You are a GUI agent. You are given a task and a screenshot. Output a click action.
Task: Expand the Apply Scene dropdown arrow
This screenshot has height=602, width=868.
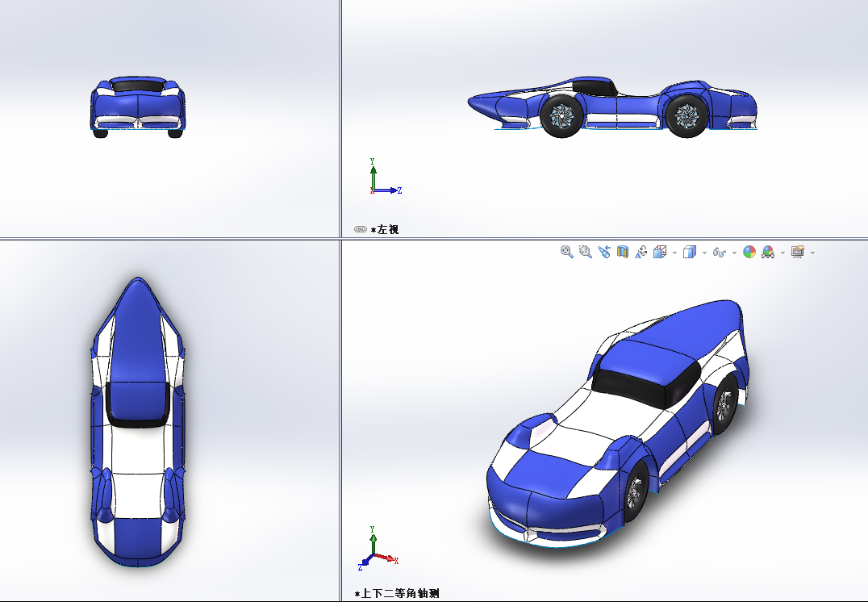(x=782, y=253)
